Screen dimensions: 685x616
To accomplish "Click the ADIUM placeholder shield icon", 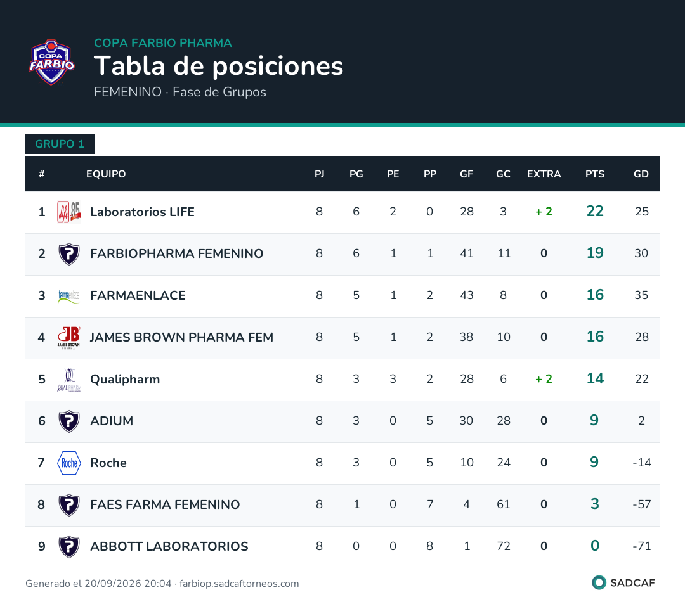I will (x=69, y=421).
